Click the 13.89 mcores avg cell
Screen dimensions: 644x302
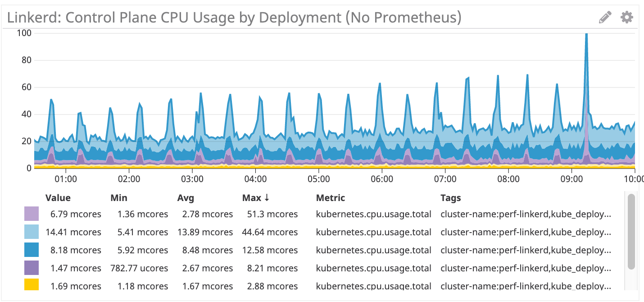tap(205, 232)
